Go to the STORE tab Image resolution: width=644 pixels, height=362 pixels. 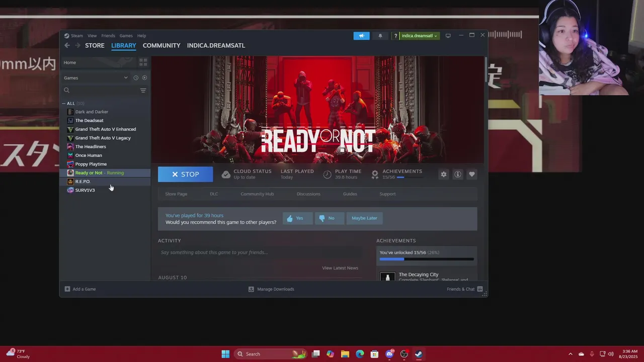(95, 45)
